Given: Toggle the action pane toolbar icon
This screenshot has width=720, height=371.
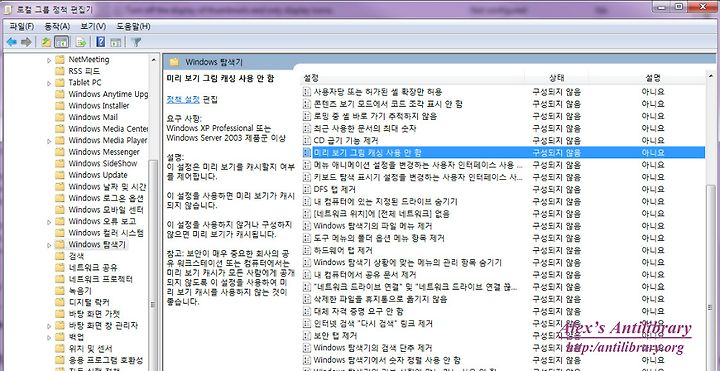Looking at the screenshot, I should 116,42.
